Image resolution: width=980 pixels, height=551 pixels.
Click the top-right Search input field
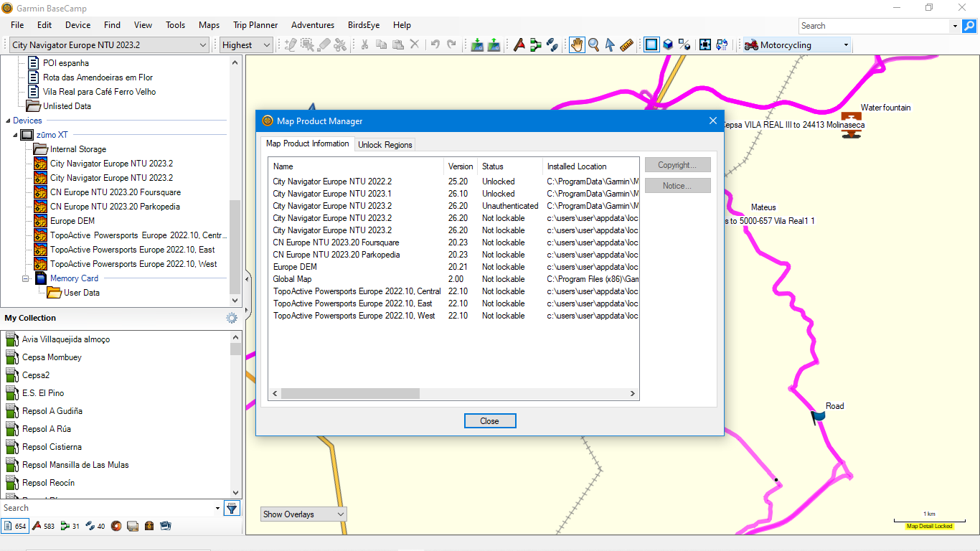coord(874,26)
